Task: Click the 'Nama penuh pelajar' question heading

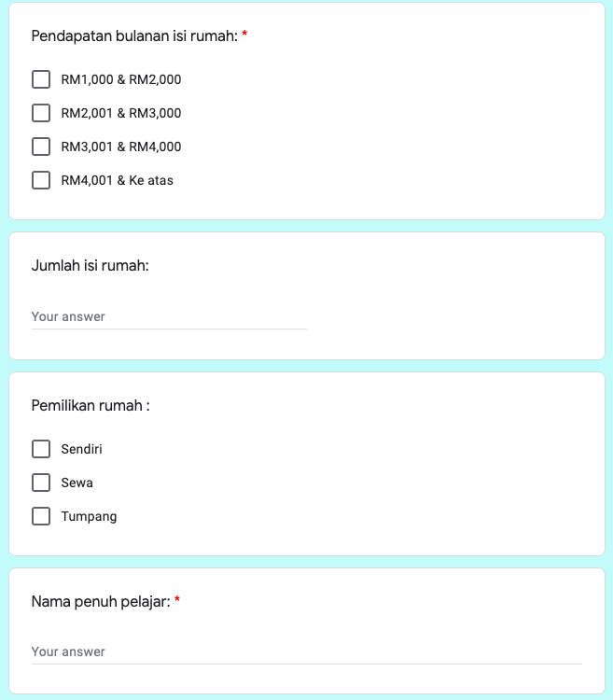Action: point(101,602)
